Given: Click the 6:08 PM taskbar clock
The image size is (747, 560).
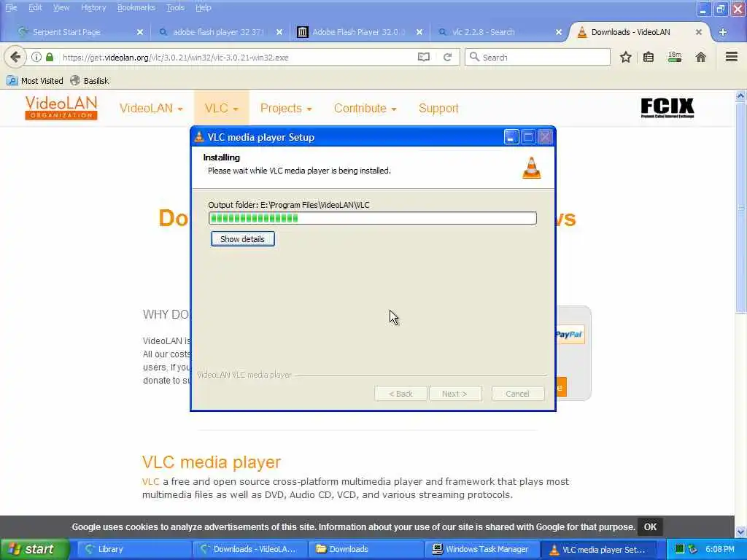Looking at the screenshot, I should click(720, 549).
